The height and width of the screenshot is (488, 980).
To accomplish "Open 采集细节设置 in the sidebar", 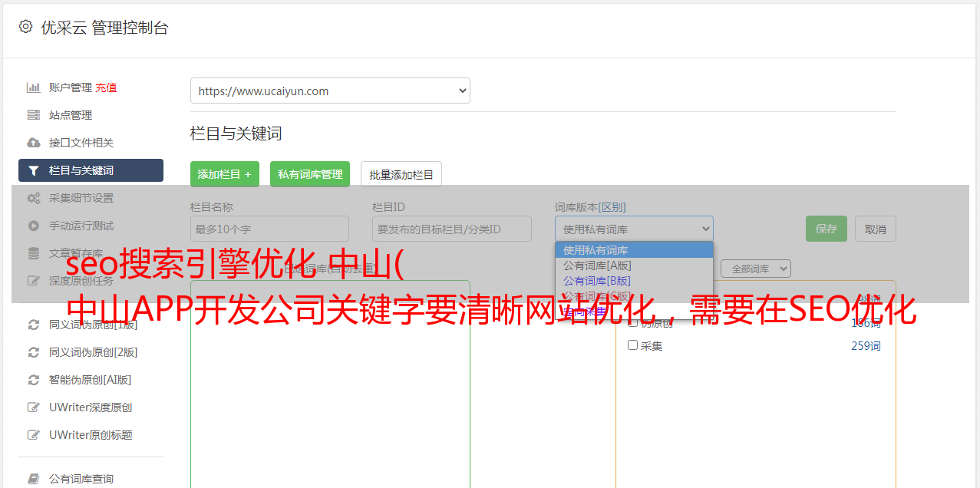I will (x=81, y=198).
